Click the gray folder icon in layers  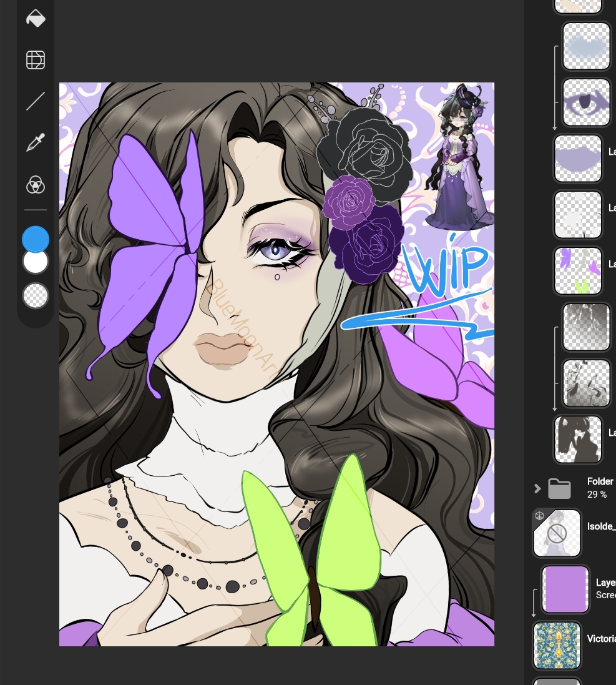pyautogui.click(x=559, y=488)
